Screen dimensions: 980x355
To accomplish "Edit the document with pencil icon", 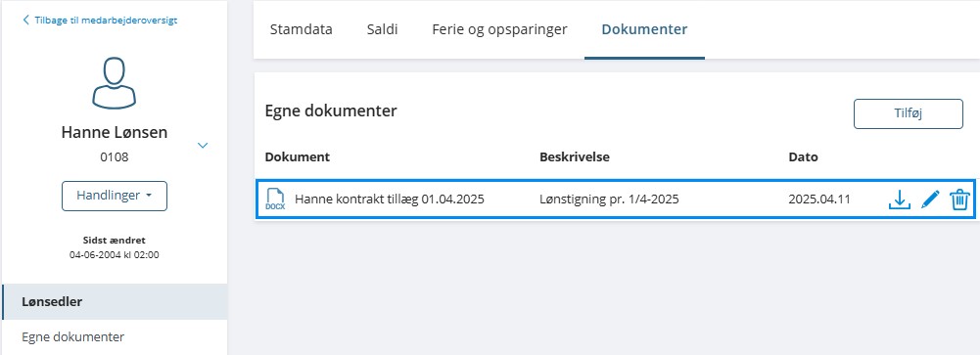I will click(x=930, y=200).
